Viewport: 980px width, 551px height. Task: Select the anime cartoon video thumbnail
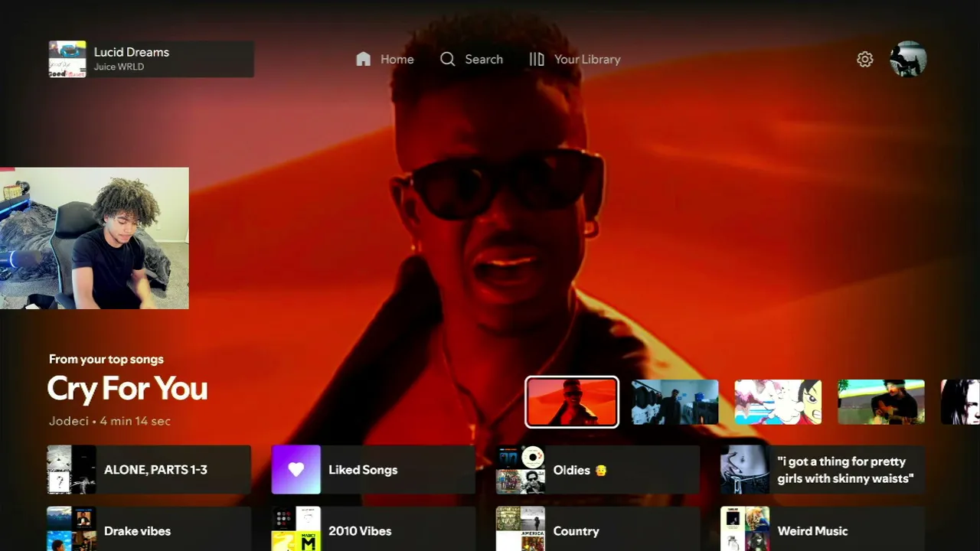[x=778, y=402]
